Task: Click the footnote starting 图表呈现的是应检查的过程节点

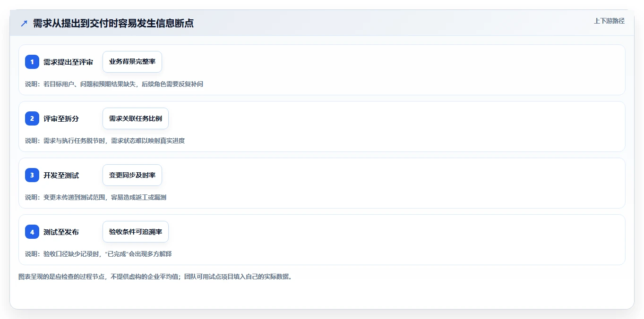Action: tap(155, 277)
